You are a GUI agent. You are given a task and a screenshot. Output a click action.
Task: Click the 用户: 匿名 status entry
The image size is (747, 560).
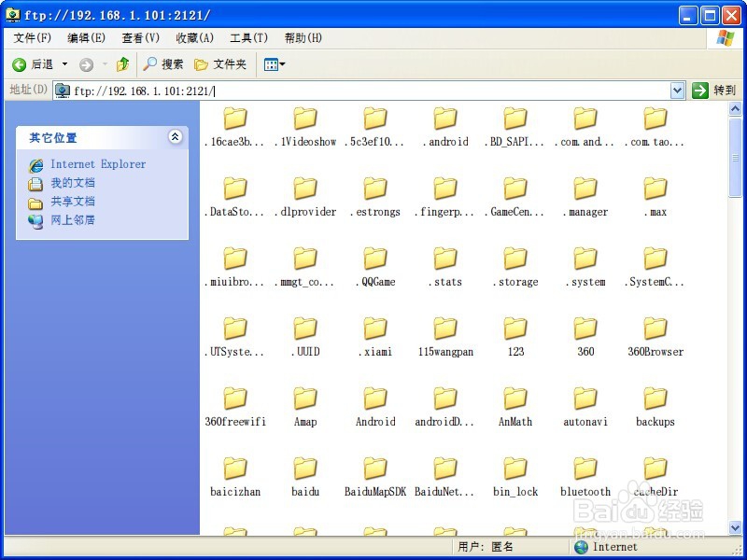486,547
